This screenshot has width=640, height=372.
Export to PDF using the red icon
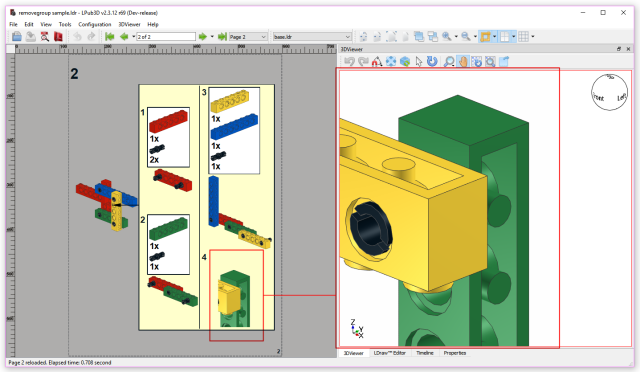click(58, 37)
